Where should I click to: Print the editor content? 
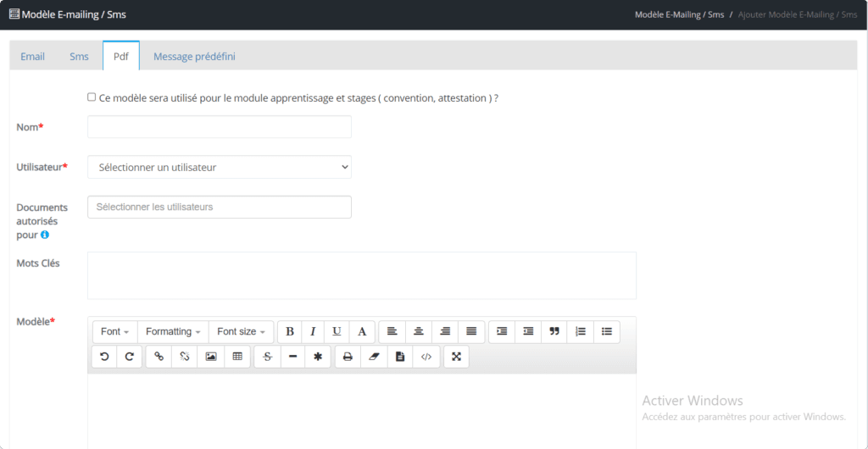point(348,358)
